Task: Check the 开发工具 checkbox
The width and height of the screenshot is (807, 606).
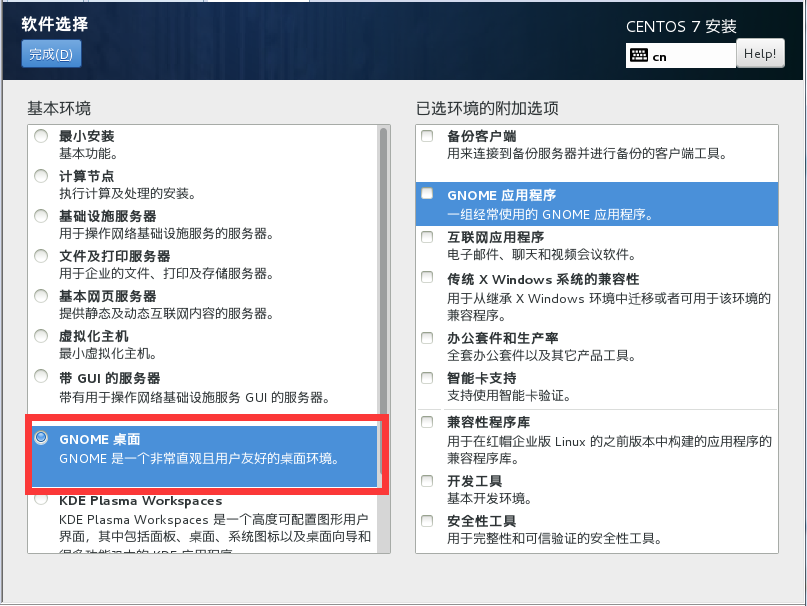Action: [427, 481]
